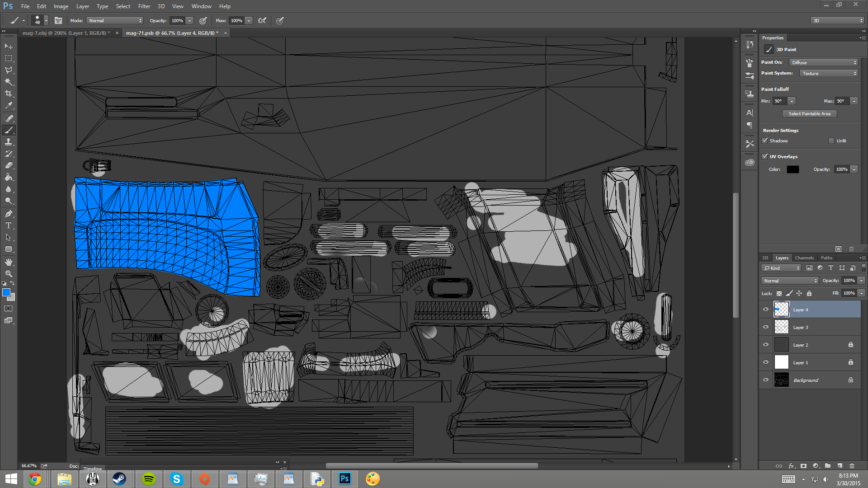Expand the Paint System Texture dropdown
The height and width of the screenshot is (488, 868).
(x=829, y=73)
